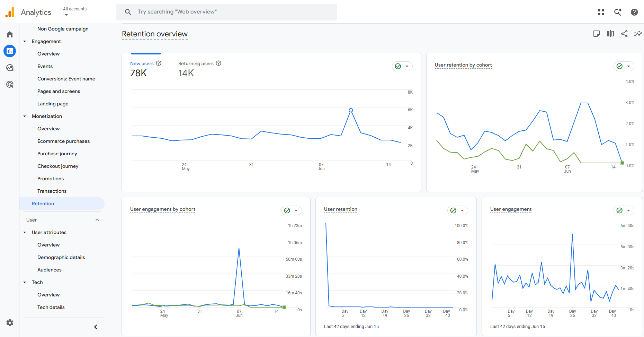This screenshot has width=644, height=337.
Task: Open Monetization Overview report
Action: [48, 129]
